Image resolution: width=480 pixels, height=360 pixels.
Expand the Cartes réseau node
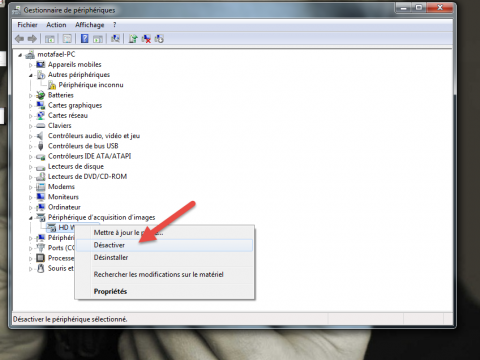pyautogui.click(x=31, y=116)
